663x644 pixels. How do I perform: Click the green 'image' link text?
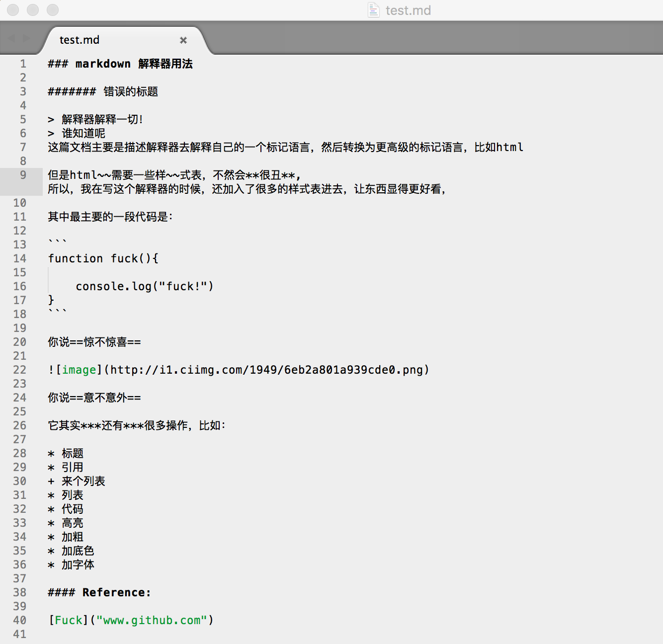click(79, 370)
